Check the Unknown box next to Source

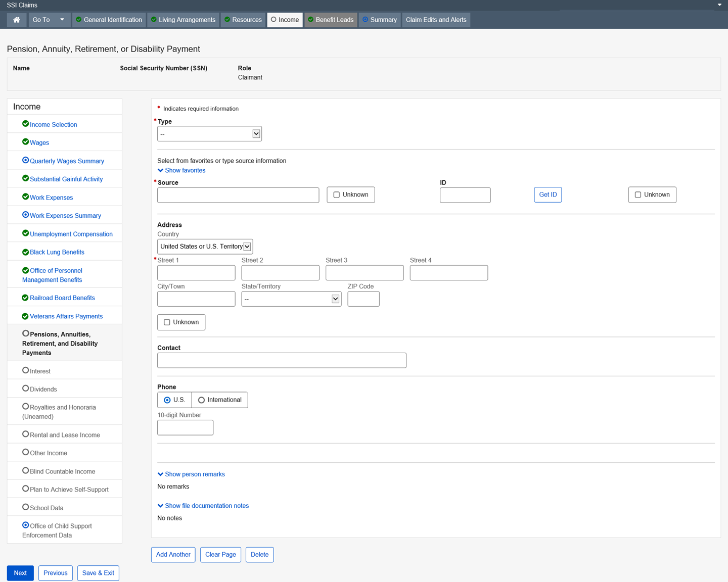click(337, 195)
